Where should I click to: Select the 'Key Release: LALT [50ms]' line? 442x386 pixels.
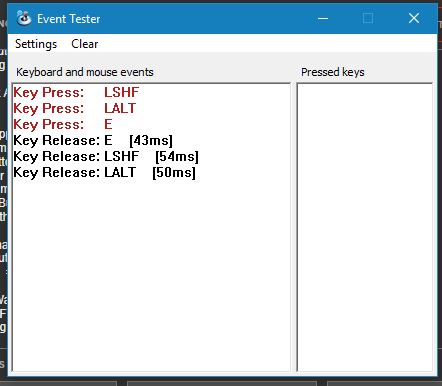[x=104, y=172]
